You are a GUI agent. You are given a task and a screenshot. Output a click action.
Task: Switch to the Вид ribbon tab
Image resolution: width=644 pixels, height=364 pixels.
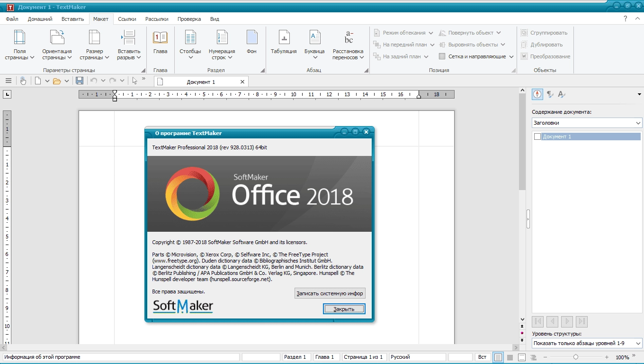pyautogui.click(x=215, y=19)
